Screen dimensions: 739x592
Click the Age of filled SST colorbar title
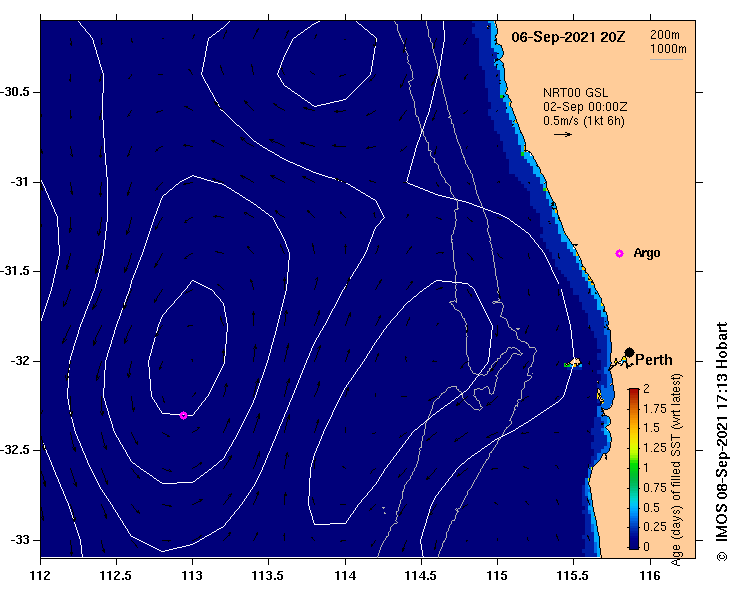676,470
